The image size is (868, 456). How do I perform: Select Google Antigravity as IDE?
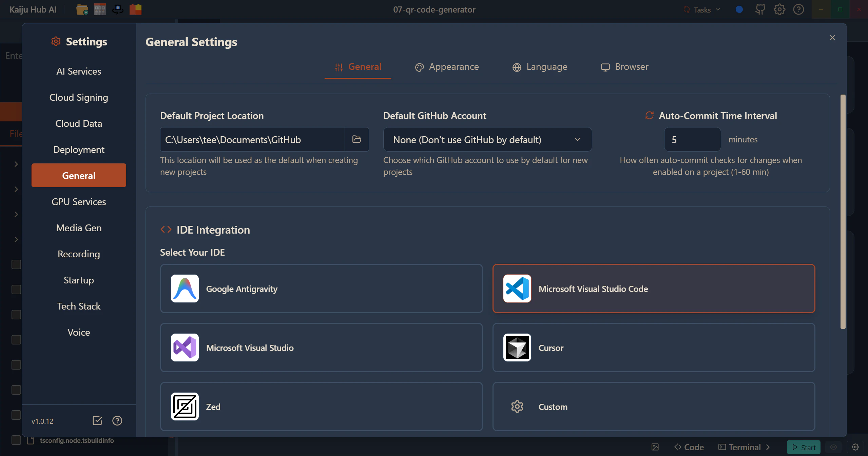tap(321, 289)
